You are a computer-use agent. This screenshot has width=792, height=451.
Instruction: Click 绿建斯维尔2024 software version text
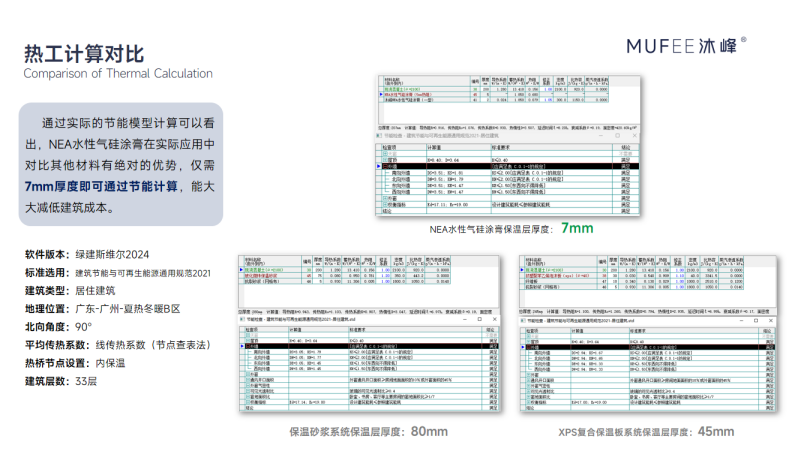pyautogui.click(x=112, y=255)
